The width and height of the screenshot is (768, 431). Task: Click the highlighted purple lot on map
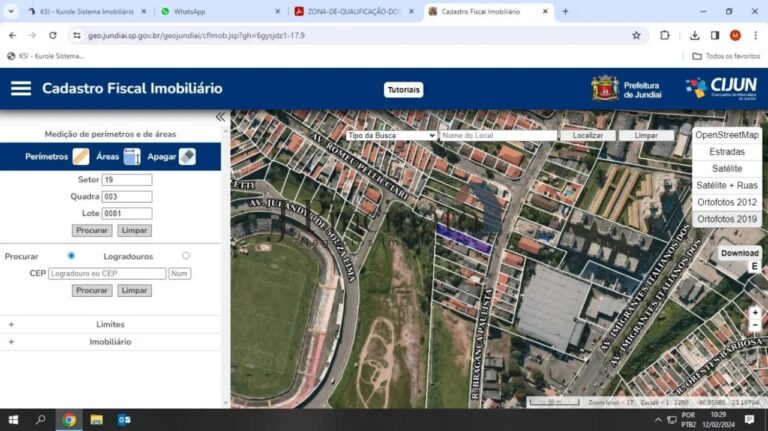(x=463, y=238)
